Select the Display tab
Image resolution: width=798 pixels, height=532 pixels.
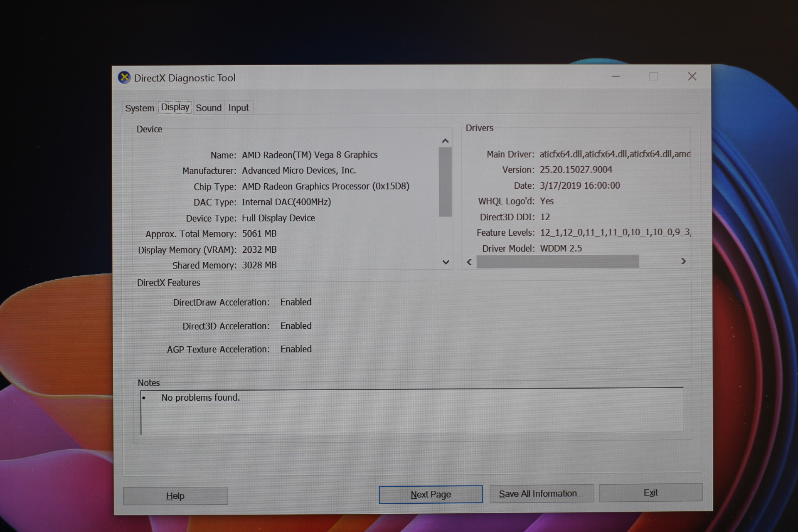(x=175, y=107)
